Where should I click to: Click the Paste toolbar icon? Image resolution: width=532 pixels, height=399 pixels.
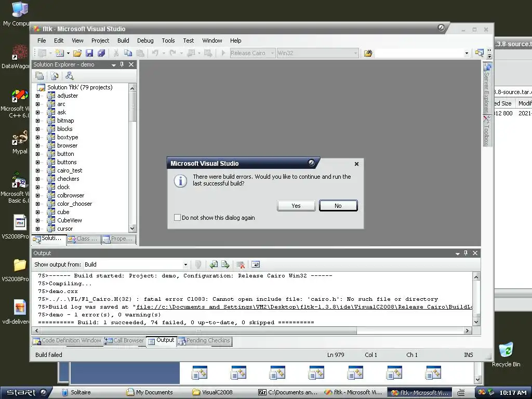(x=140, y=53)
